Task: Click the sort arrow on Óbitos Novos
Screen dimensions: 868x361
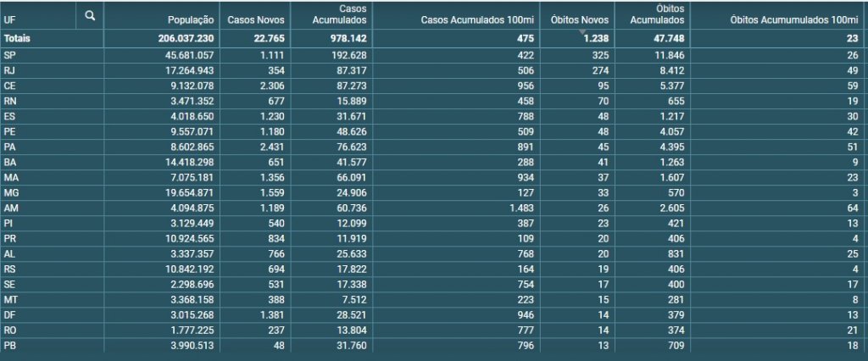Action: tap(581, 31)
